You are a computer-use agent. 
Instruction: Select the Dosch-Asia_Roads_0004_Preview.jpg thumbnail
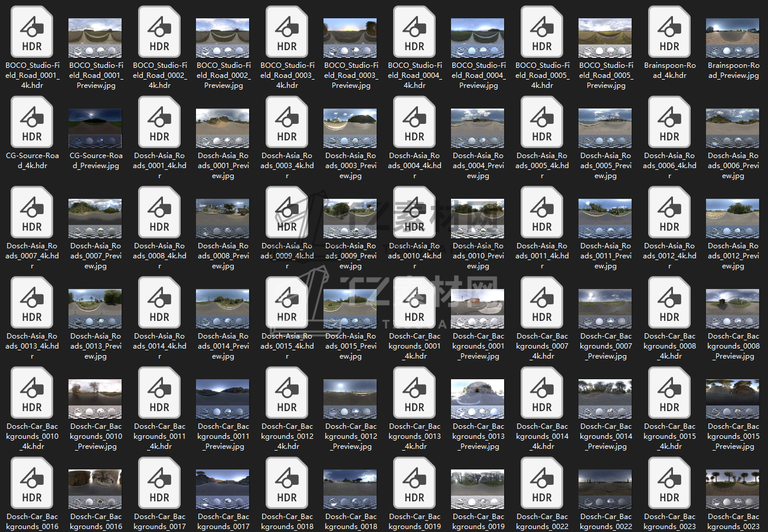pos(478,128)
